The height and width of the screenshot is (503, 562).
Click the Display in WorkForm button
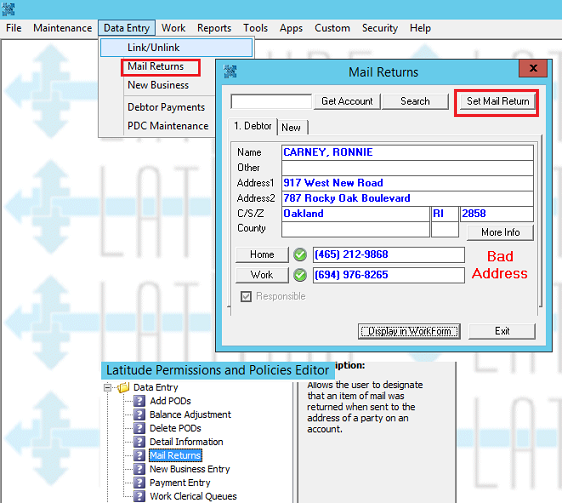pyautogui.click(x=409, y=331)
